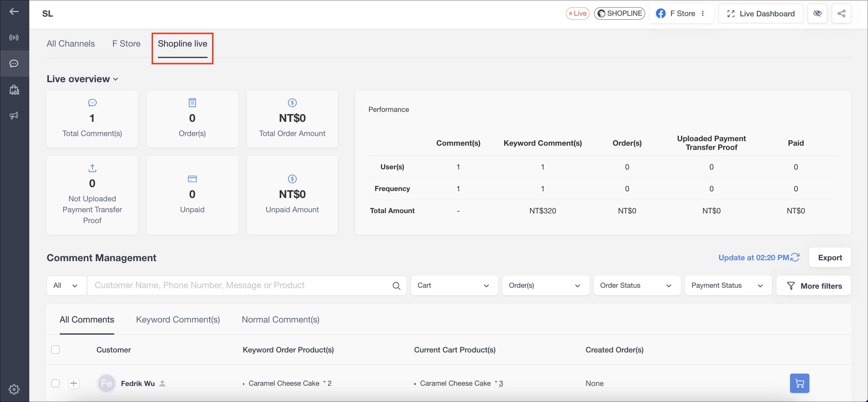Go back with the left arrow icon
Viewport: 868px width, 402px height.
click(14, 12)
